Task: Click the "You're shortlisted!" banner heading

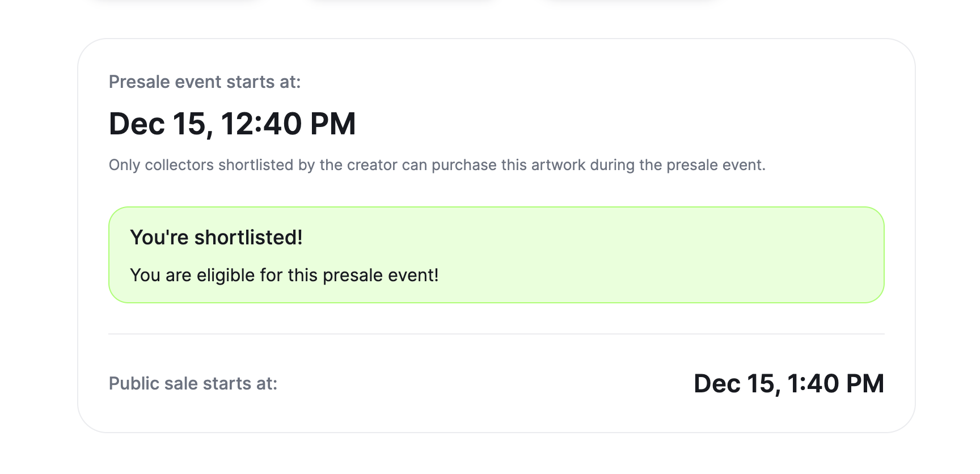Action: point(216,238)
